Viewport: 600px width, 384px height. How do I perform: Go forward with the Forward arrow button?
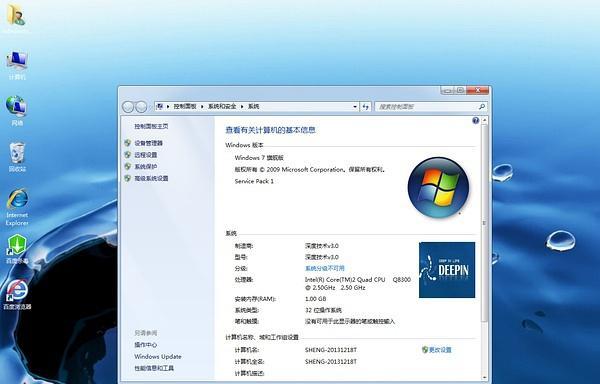coord(141,107)
